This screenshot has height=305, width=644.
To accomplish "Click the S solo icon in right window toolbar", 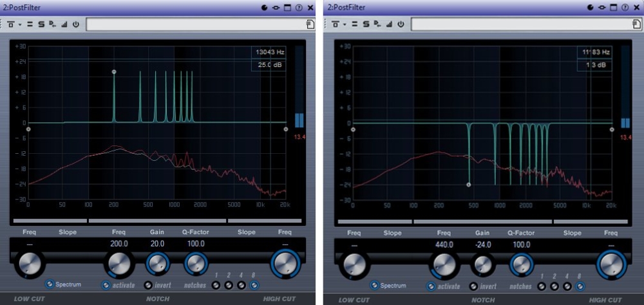I will pyautogui.click(x=366, y=24).
